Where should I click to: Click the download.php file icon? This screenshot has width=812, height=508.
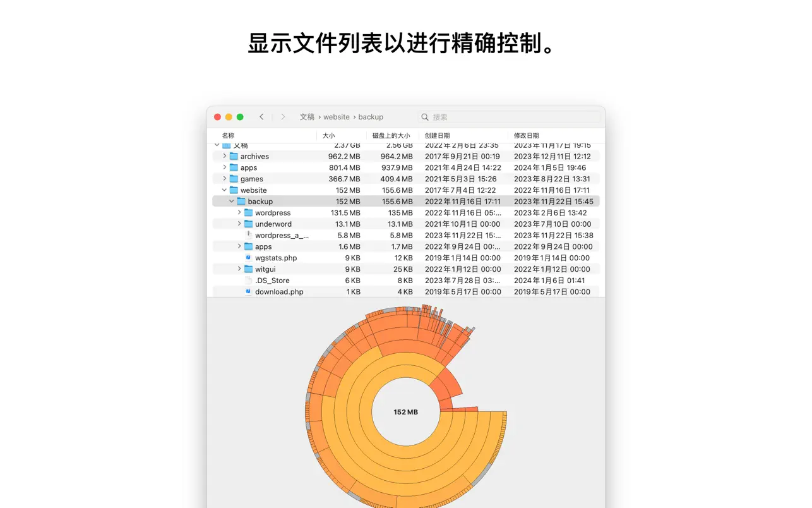point(249,292)
